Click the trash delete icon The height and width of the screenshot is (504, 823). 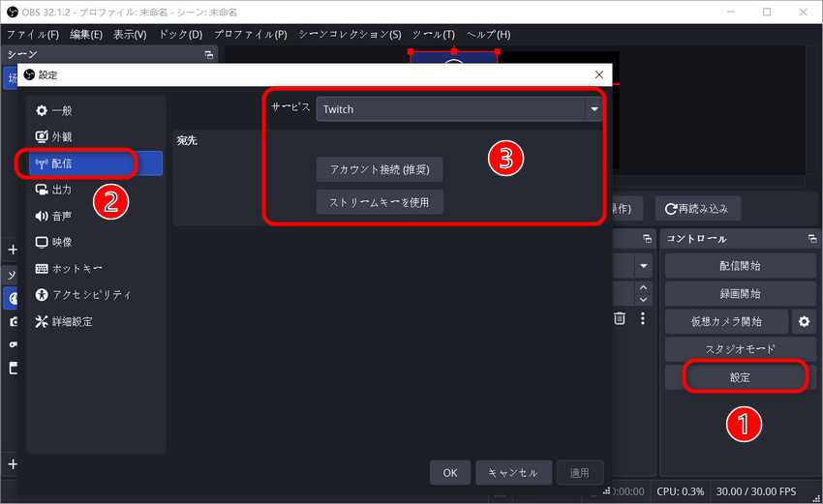(620, 318)
